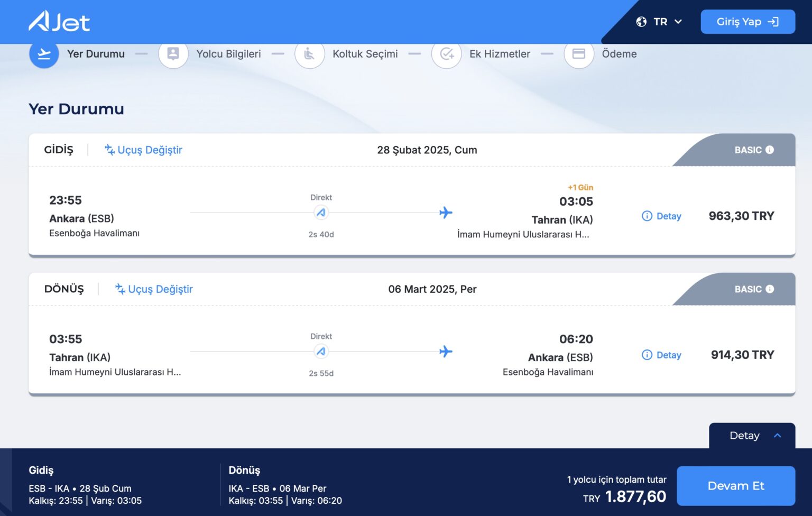Click info icon on Gidiş BASIC badge
812x516 pixels.
click(770, 150)
